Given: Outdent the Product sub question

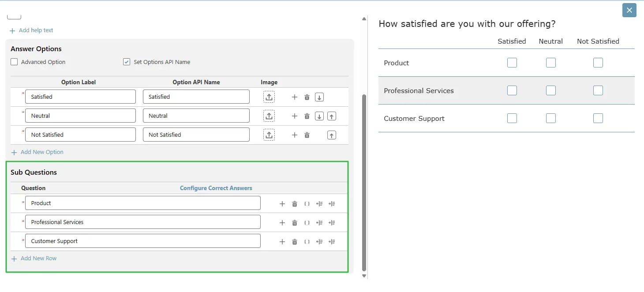Looking at the screenshot, I should (x=319, y=204).
